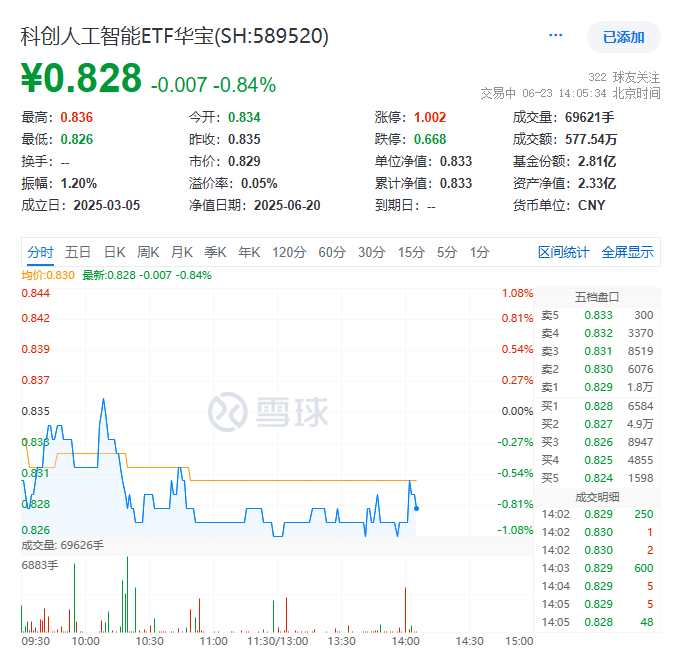
Task: Select the 1分 chart tab
Action: 479,252
